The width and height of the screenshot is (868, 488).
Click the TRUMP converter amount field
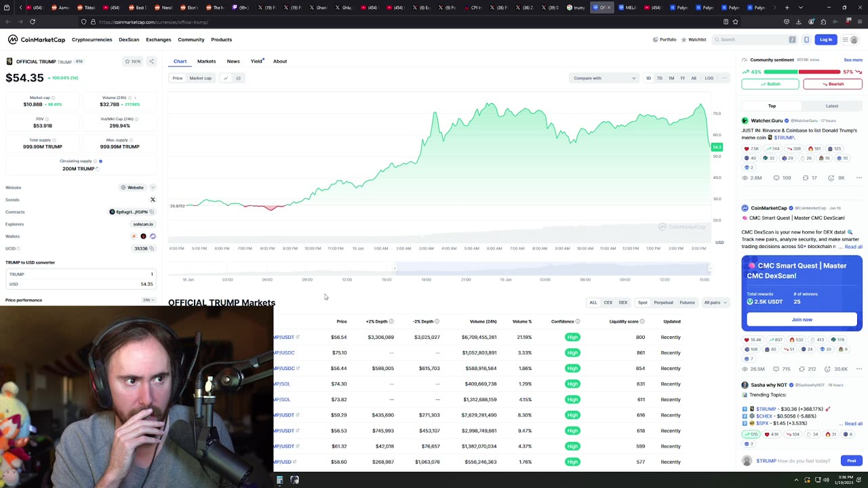point(81,274)
